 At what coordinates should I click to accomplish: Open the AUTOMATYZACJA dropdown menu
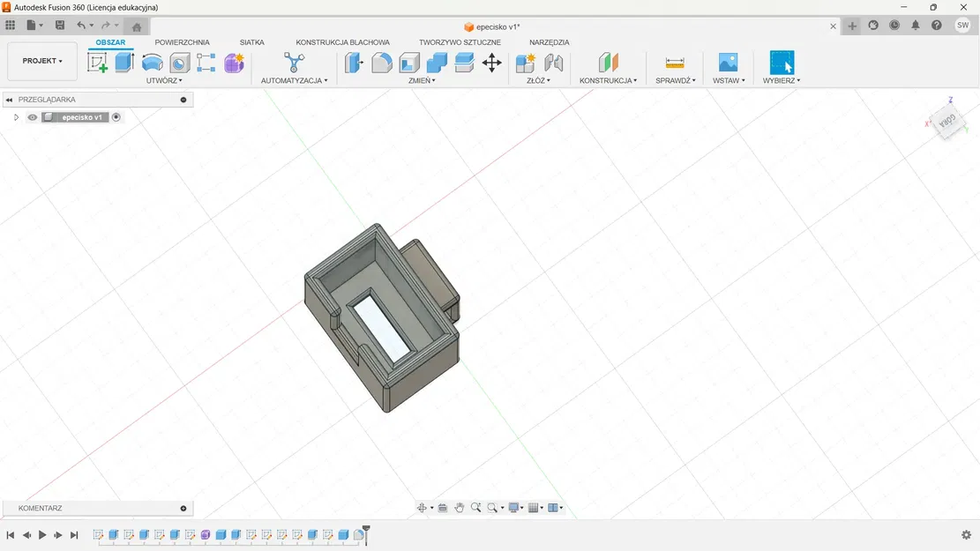[294, 80]
